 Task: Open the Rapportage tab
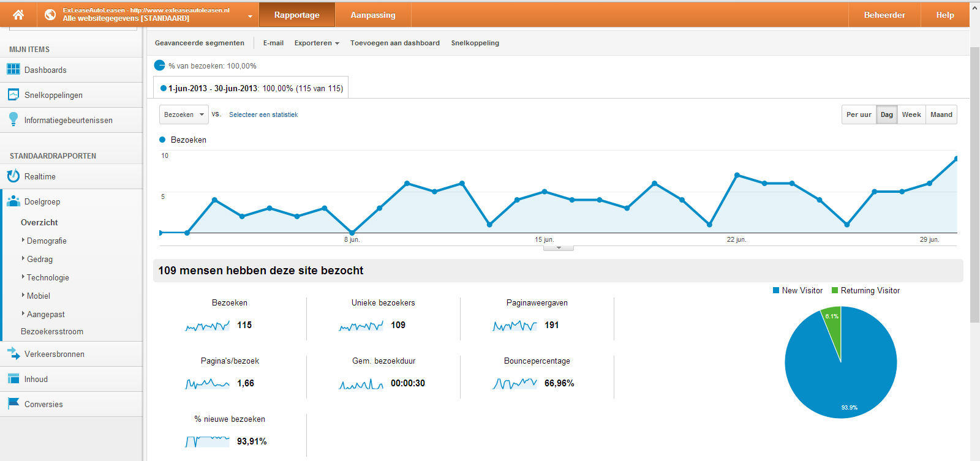tap(297, 15)
